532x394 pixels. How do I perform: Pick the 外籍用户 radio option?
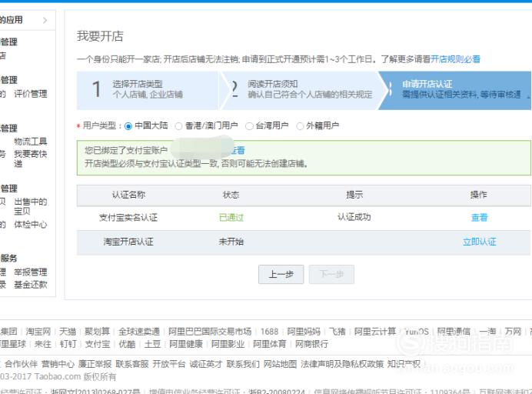300,126
